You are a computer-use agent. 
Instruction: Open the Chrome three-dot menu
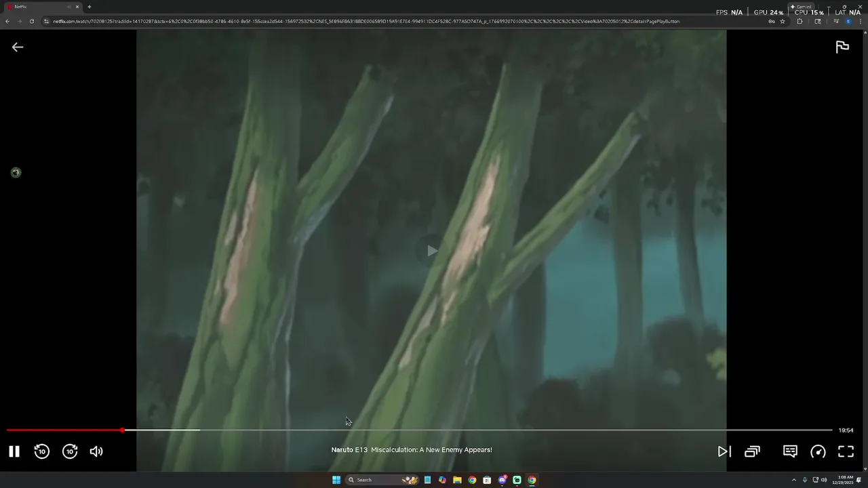[861, 21]
